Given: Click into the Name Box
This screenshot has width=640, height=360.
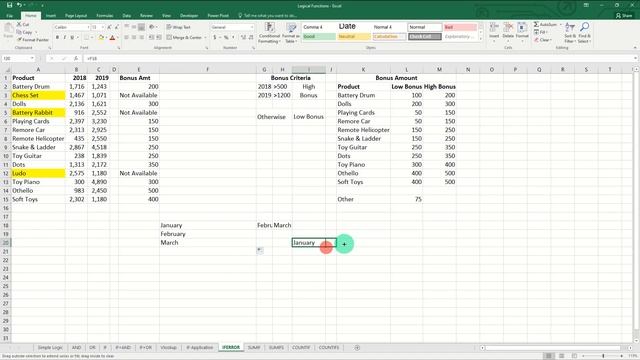Looking at the screenshot, I should (18, 58).
